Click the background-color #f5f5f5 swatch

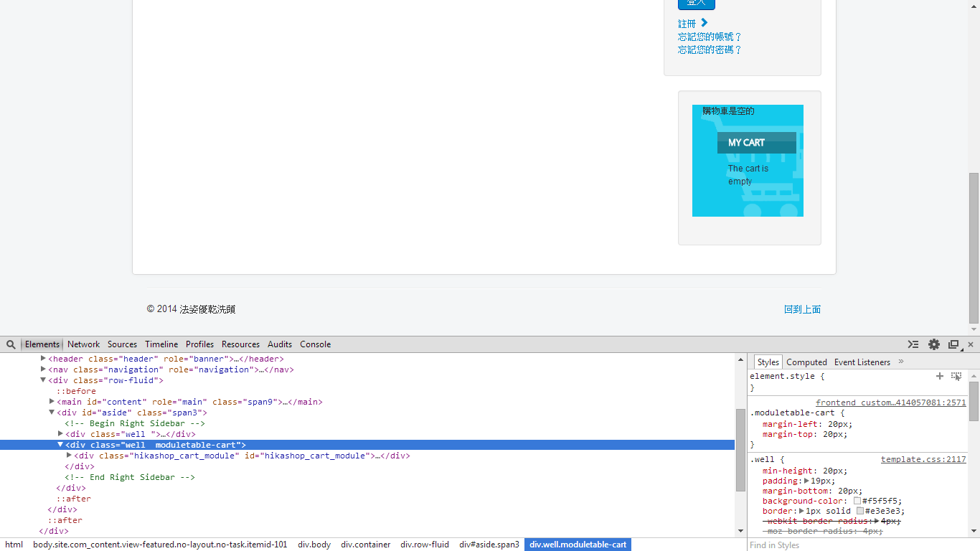pos(857,501)
